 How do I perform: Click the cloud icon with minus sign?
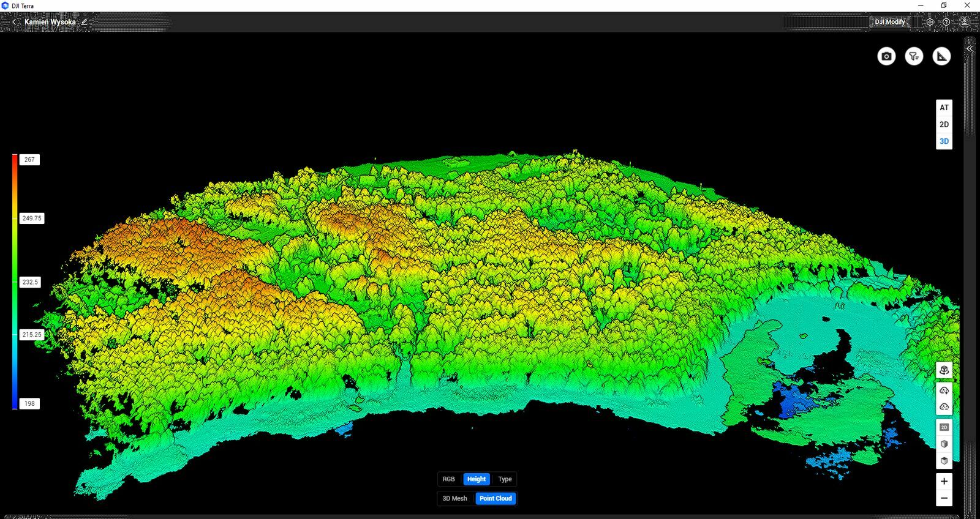point(944,406)
